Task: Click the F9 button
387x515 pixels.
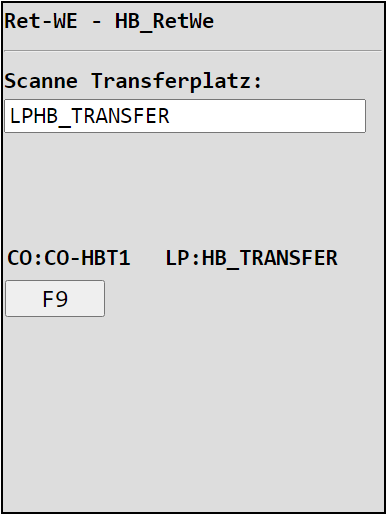Action: coord(55,298)
